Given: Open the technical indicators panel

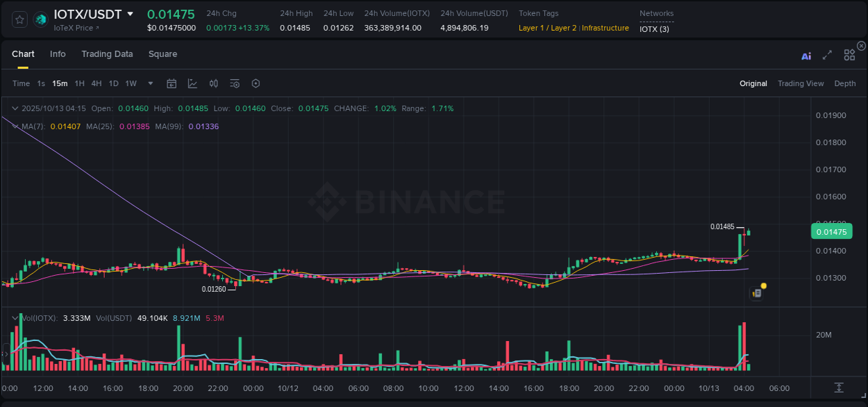Looking at the screenshot, I should click(x=234, y=83).
